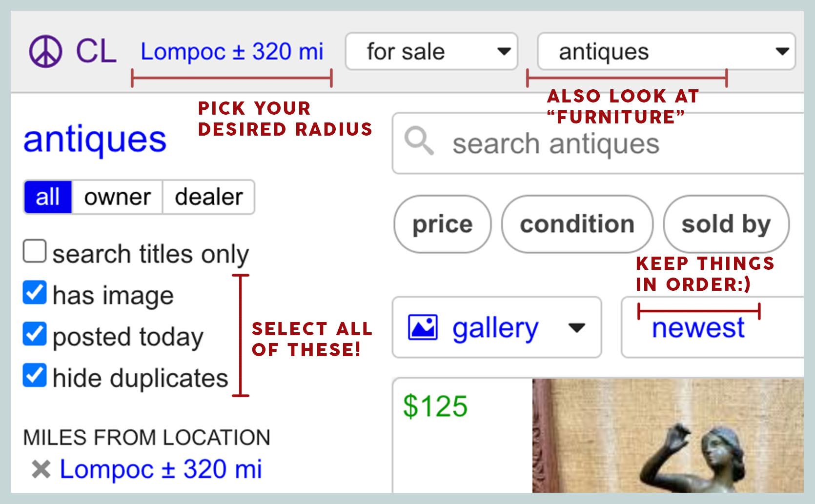Toggle the hide duplicates checkbox
815x504 pixels.
pyautogui.click(x=35, y=375)
